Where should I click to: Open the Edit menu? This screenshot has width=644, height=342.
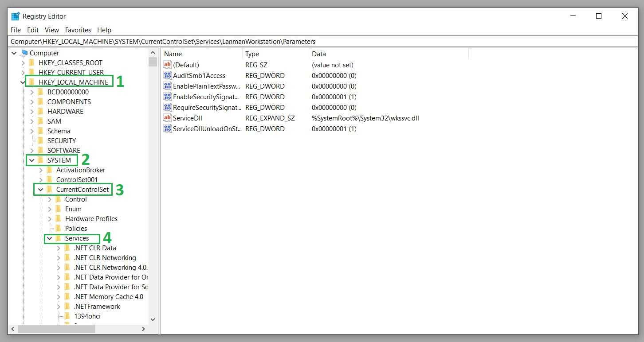tap(33, 30)
